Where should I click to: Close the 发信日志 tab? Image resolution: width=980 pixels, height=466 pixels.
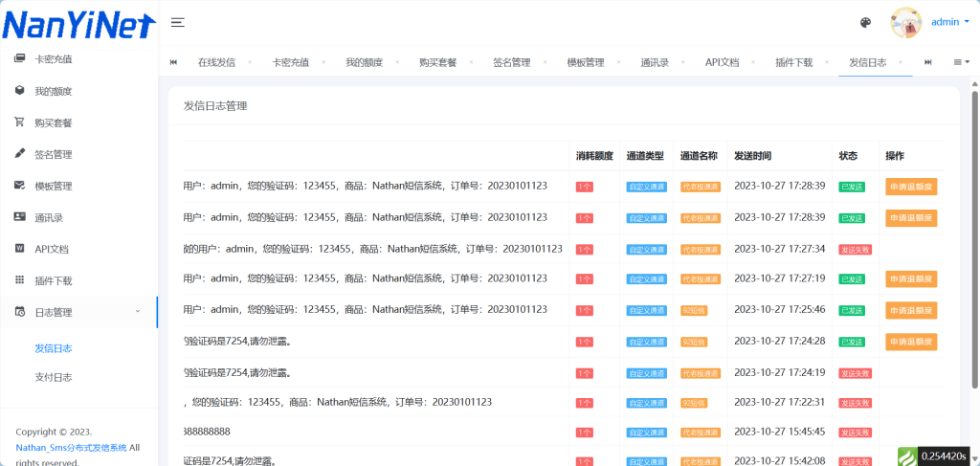coord(901,62)
